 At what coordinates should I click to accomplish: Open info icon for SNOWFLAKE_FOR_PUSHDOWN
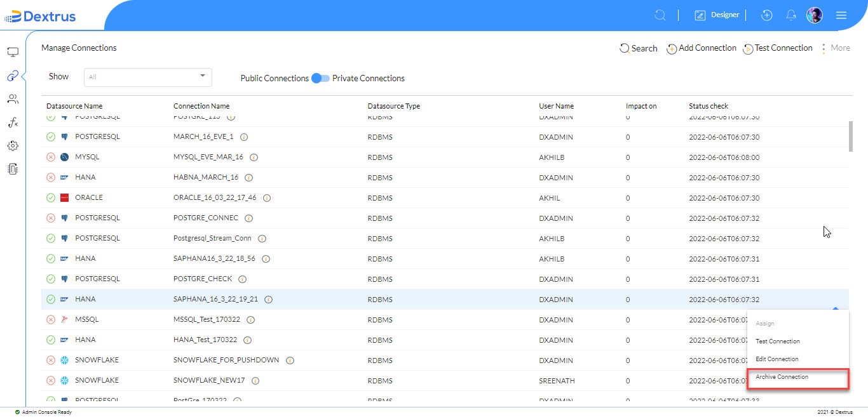[290, 361]
